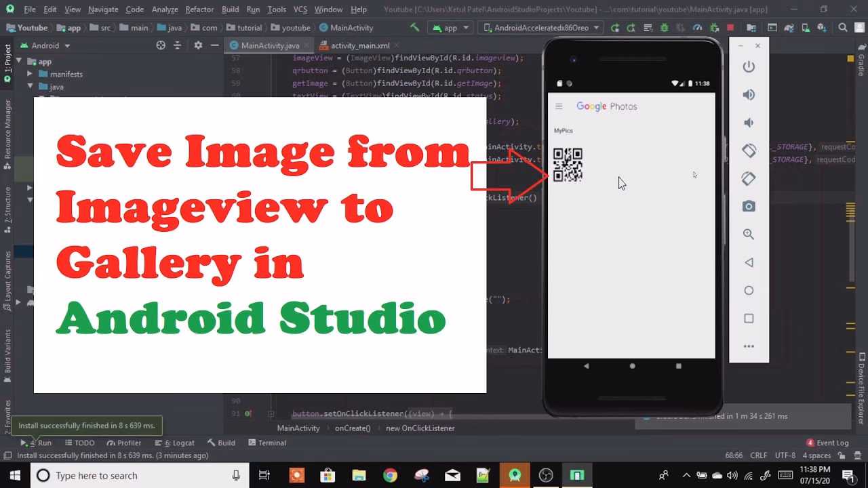The image size is (868, 488).
Task: Switch to the MainActivity.java tab
Action: (270, 45)
